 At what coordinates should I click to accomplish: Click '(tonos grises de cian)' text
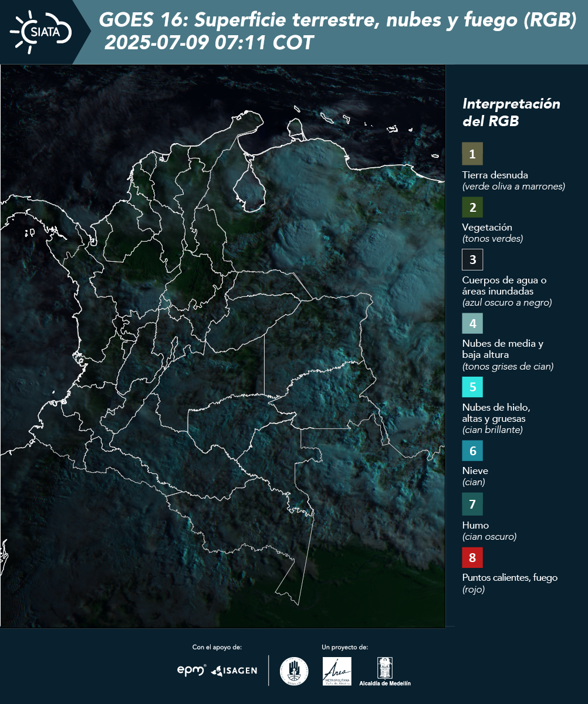click(x=508, y=367)
